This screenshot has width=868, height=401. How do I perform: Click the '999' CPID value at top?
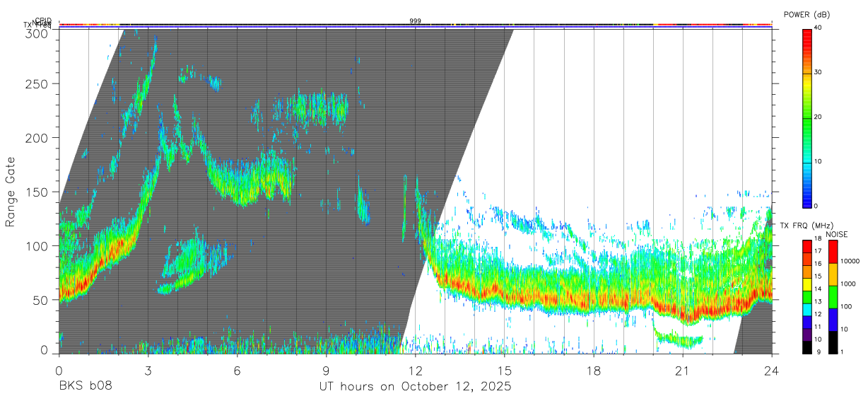(415, 21)
